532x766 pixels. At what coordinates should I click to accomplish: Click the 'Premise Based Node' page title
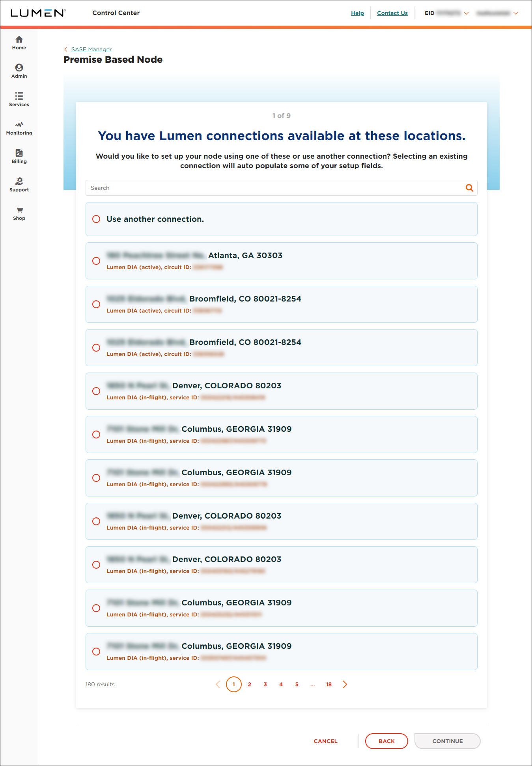point(113,60)
